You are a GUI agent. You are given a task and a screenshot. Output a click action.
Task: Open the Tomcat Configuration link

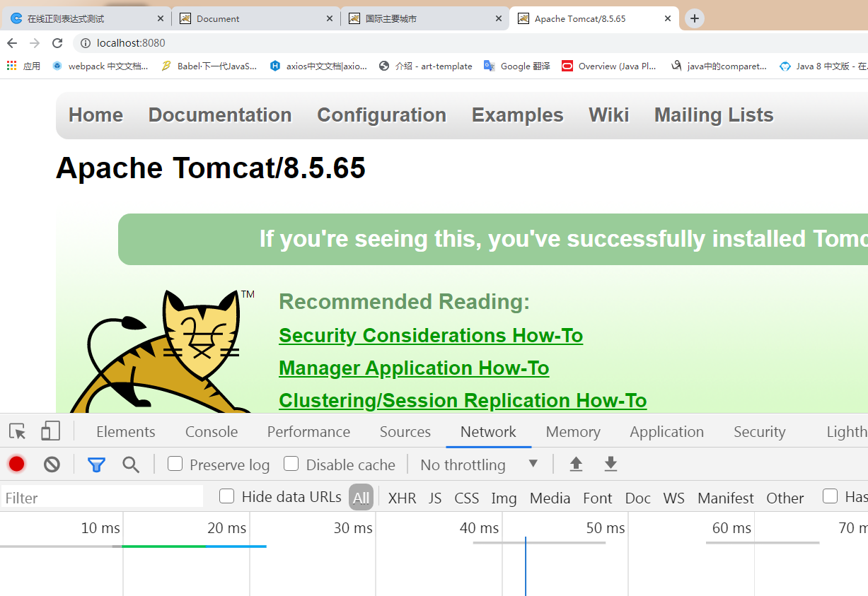[381, 115]
